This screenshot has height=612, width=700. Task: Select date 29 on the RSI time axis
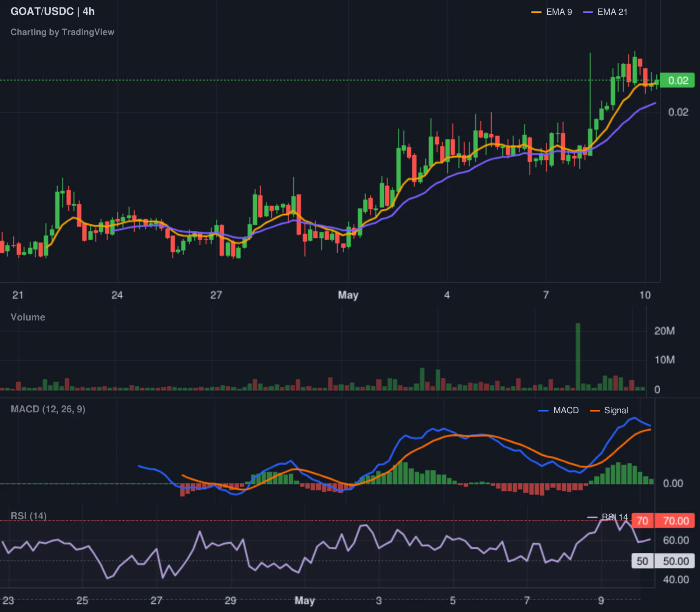tap(231, 601)
